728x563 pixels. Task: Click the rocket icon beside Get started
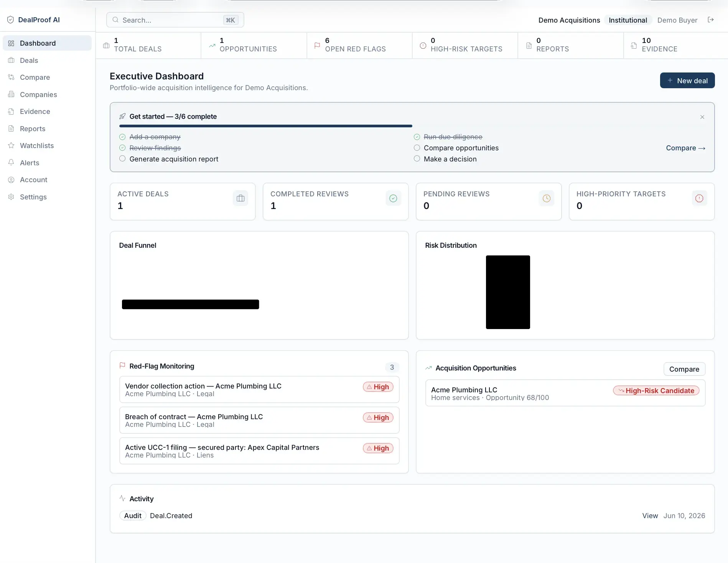(x=122, y=116)
